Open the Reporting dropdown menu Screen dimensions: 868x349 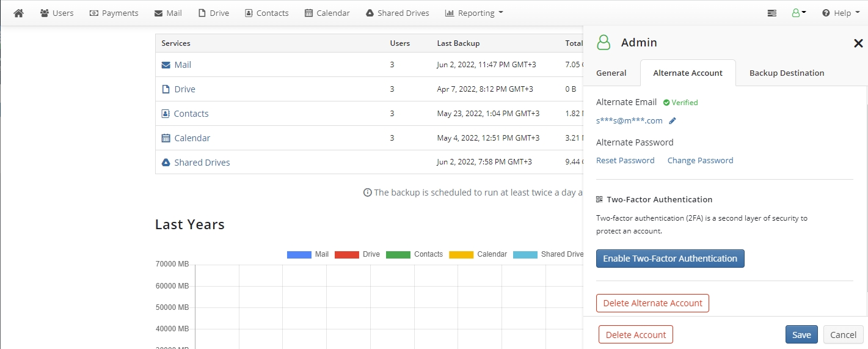point(474,13)
